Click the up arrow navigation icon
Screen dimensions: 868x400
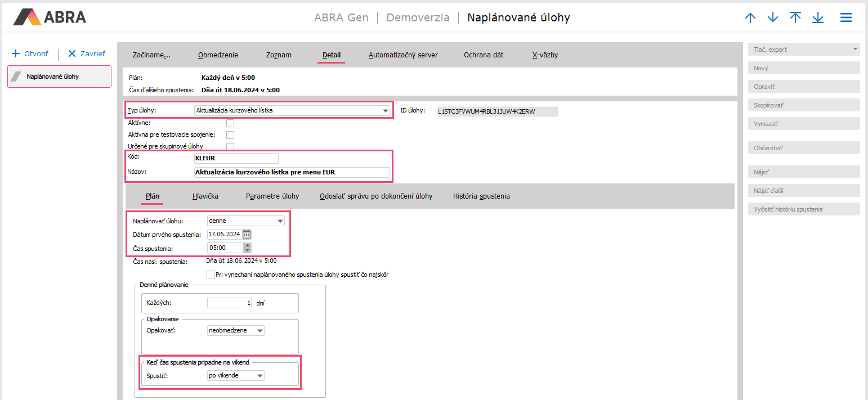point(750,18)
